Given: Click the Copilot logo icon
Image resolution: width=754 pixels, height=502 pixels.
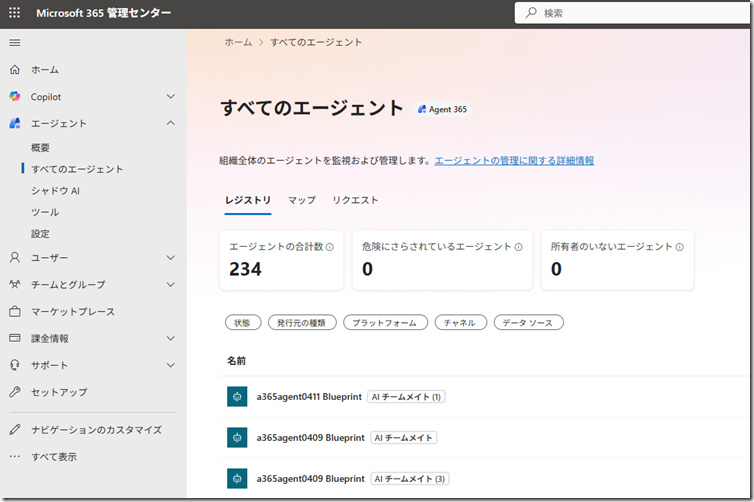Looking at the screenshot, I should pos(15,96).
